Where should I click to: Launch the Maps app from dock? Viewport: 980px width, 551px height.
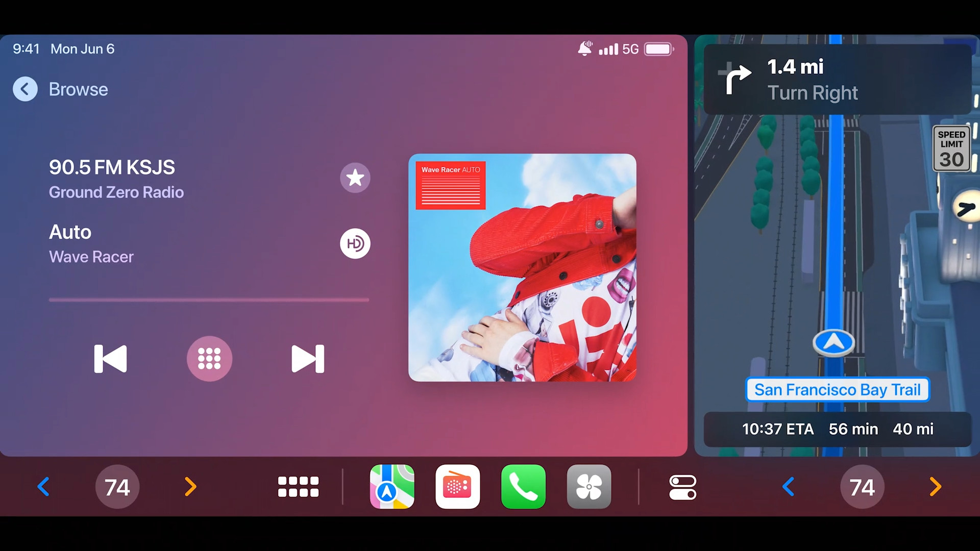coord(392,487)
